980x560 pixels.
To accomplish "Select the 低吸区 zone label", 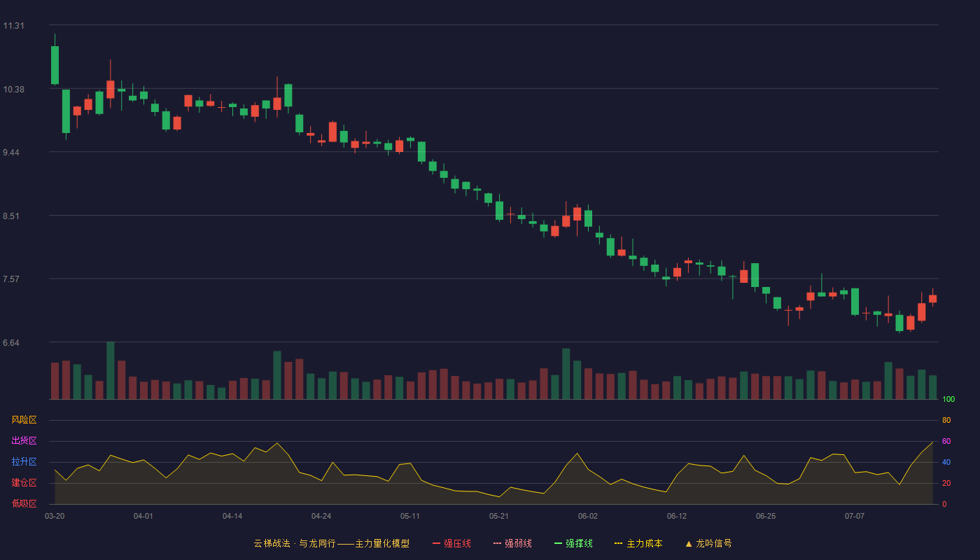I will click(x=24, y=503).
